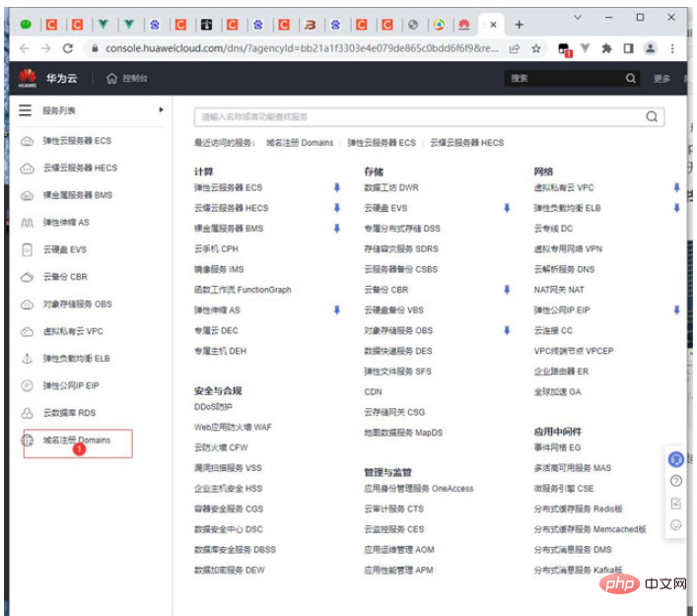Image resolution: width=697 pixels, height=616 pixels.
Task: Unpin OBS in the storage list
Action: (507, 330)
